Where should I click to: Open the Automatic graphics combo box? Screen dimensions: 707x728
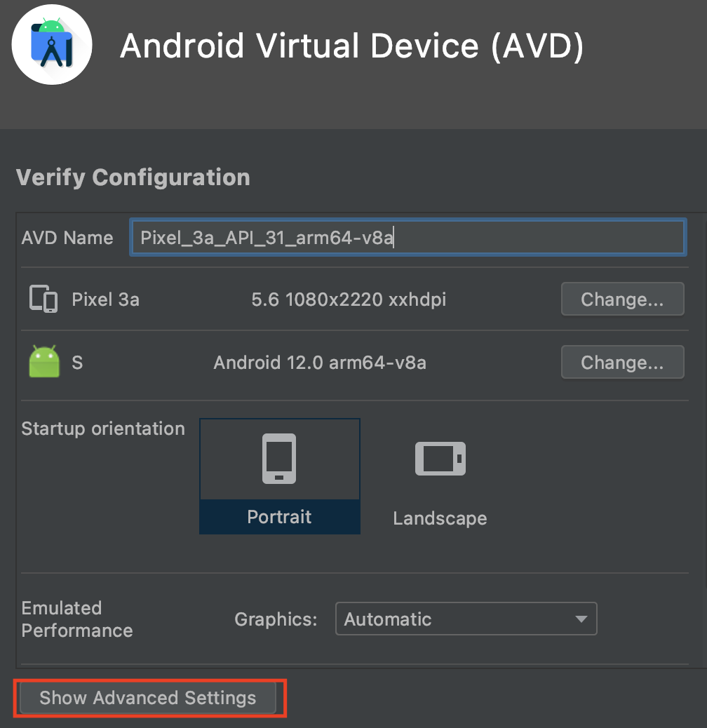[466, 619]
